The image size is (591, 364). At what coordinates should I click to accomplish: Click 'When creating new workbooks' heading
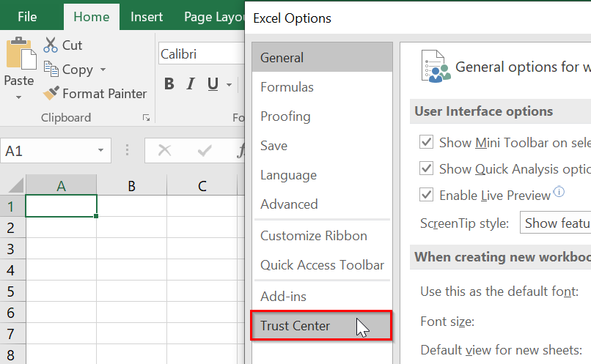coord(502,257)
